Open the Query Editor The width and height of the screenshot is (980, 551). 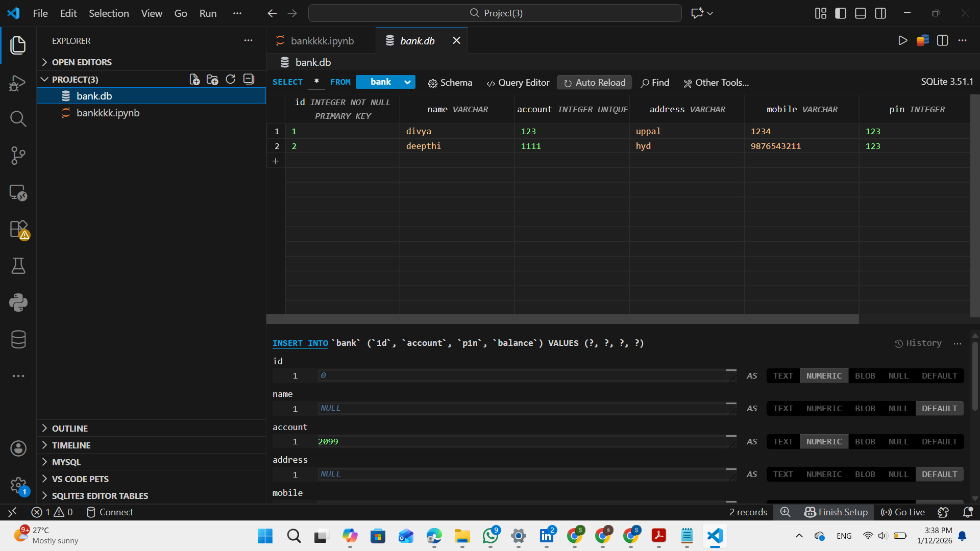(518, 82)
